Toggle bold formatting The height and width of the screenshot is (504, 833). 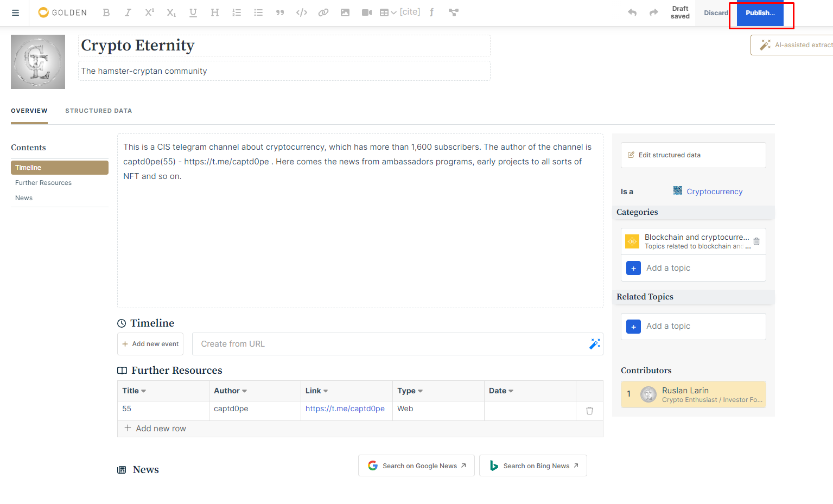pos(106,12)
